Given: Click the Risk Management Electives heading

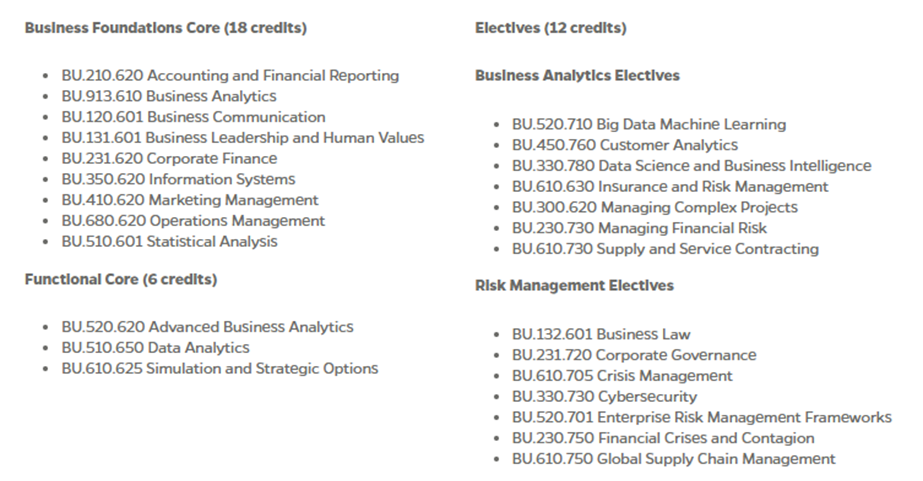Looking at the screenshot, I should 574,286.
